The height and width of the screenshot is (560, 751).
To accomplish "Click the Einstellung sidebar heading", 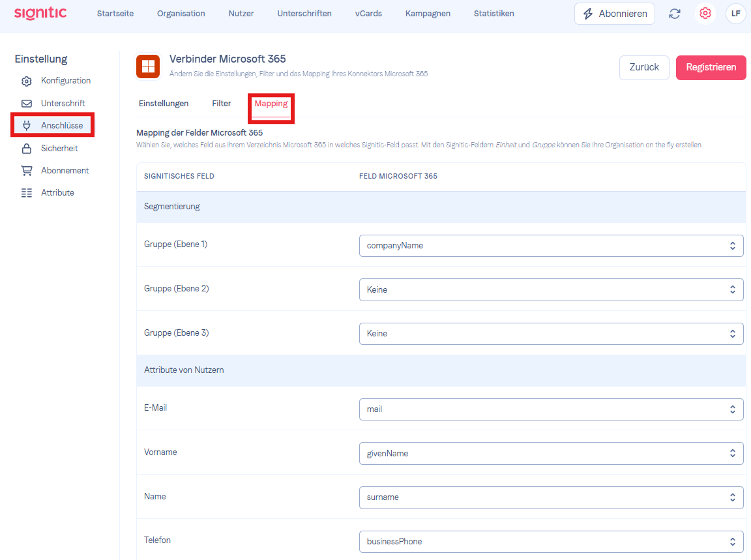I will [41, 59].
